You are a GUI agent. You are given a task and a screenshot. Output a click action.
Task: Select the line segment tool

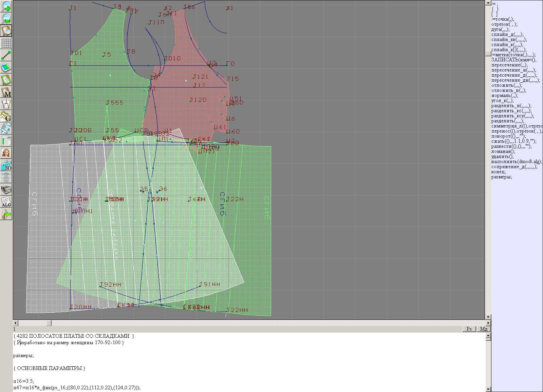coord(6,55)
